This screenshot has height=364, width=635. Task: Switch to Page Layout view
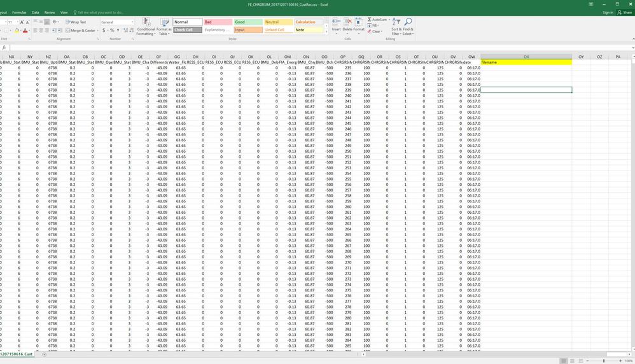[572, 360]
